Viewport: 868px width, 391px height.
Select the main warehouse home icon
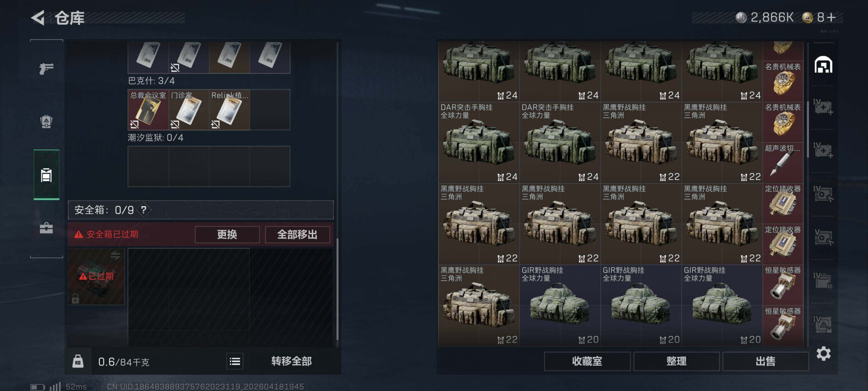point(823,65)
